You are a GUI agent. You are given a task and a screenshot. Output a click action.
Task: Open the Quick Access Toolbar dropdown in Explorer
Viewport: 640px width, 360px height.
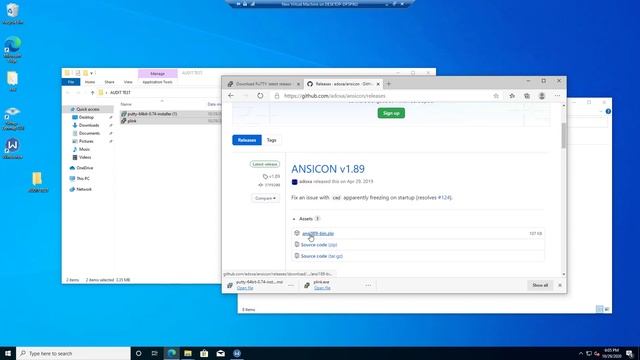(x=92, y=73)
